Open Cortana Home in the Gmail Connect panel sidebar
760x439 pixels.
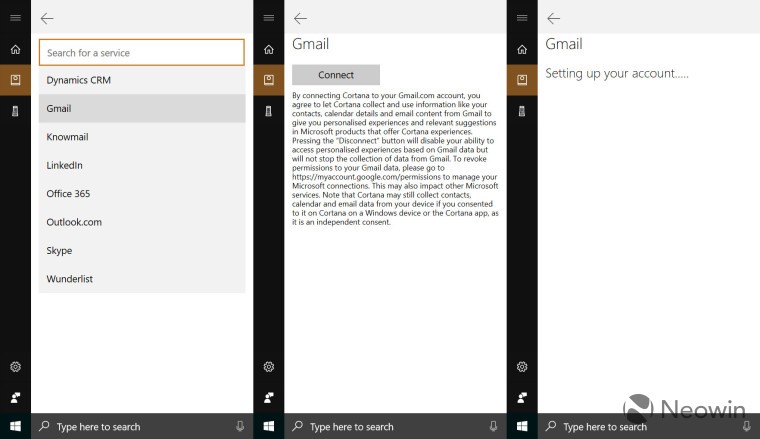[x=269, y=49]
